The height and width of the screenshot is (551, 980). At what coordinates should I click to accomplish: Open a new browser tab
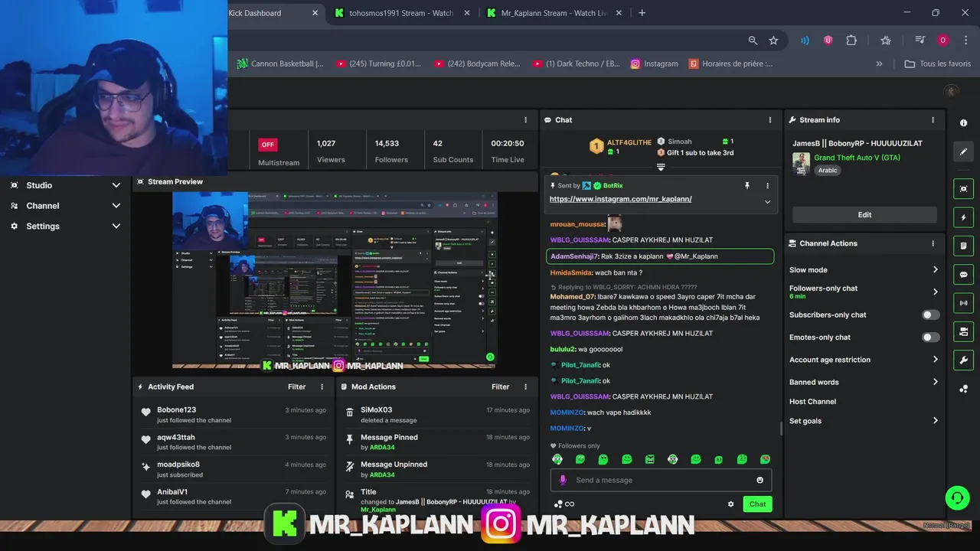coord(642,12)
